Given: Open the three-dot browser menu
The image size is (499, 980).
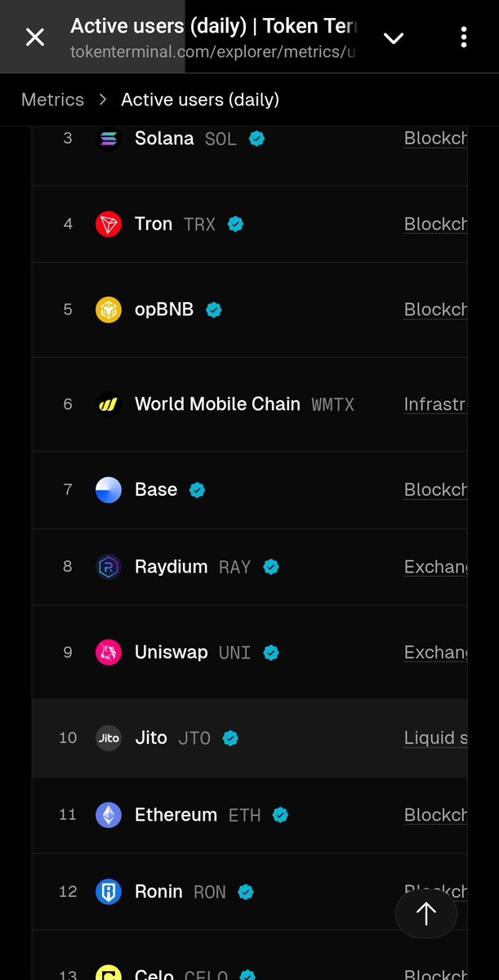Looking at the screenshot, I should point(463,37).
